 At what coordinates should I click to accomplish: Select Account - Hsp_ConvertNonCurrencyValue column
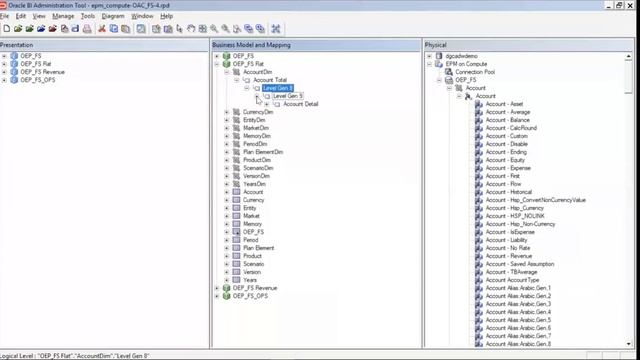[x=535, y=200]
